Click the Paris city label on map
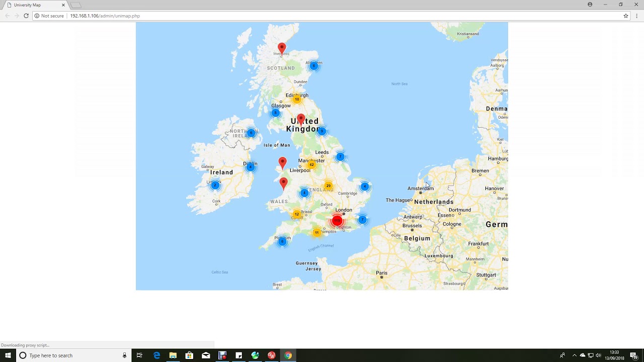The height and width of the screenshot is (362, 644). click(x=381, y=273)
